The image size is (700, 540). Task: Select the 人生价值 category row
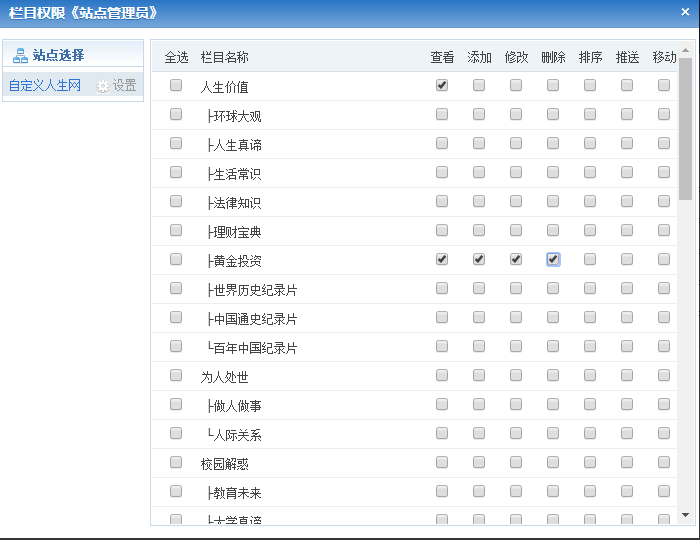[x=224, y=87]
